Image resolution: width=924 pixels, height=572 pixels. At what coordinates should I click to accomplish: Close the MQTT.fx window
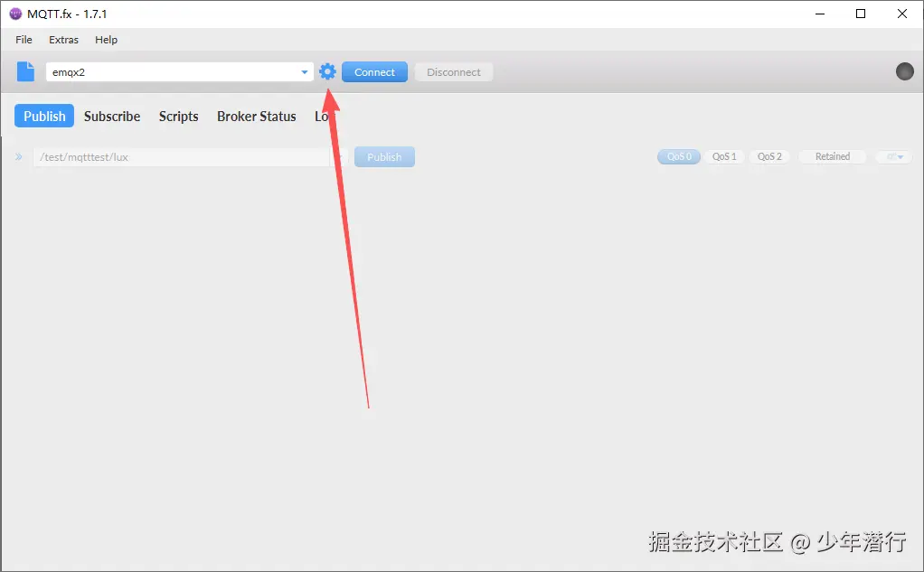(902, 14)
